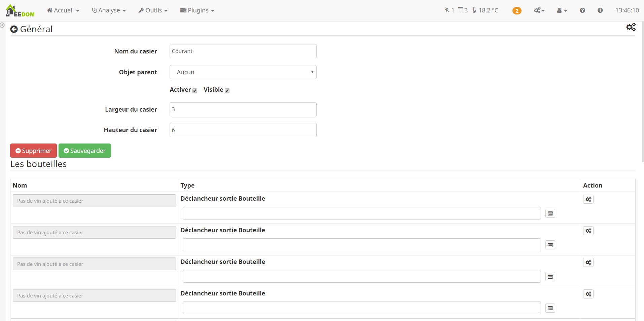Click the green Sauvegarder button

[85, 151]
